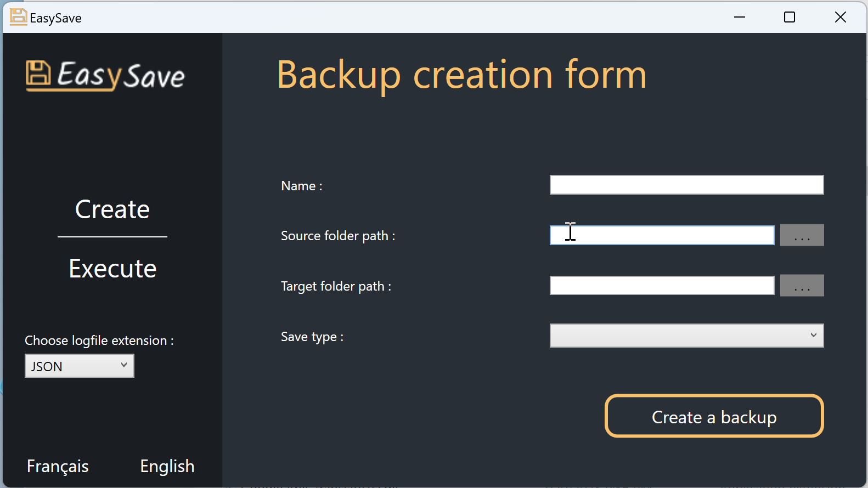Minimize the EasySave window
Screen dimensions: 868x488
click(740, 17)
